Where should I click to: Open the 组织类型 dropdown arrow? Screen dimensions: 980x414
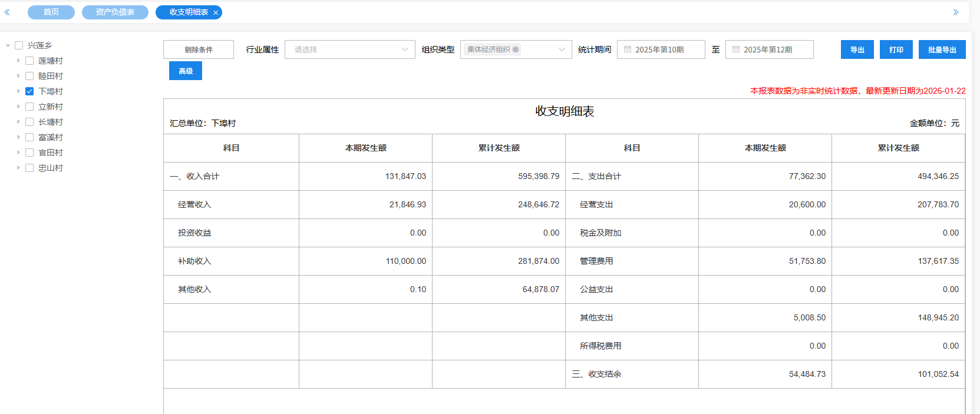(562, 49)
